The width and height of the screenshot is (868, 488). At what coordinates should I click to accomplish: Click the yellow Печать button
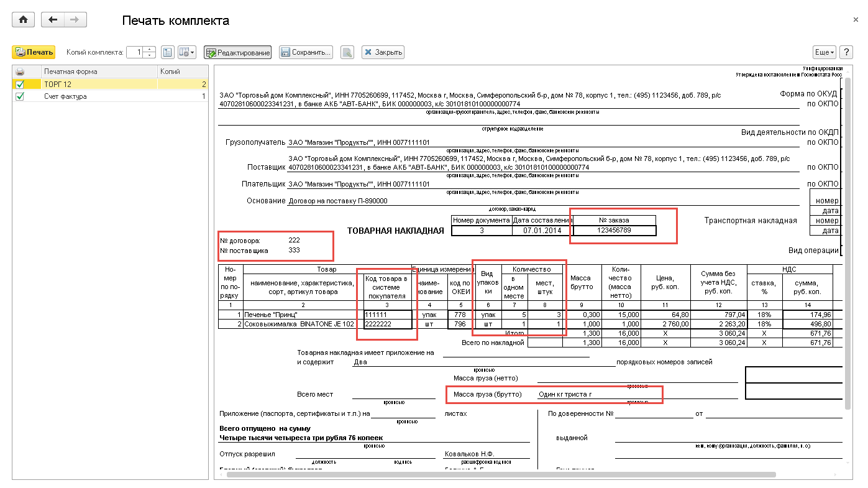(x=34, y=52)
